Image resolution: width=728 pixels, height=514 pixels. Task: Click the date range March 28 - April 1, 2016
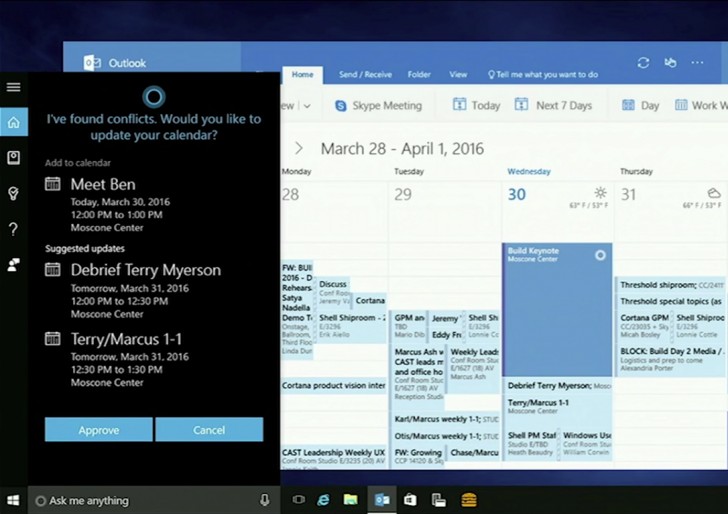coord(402,149)
